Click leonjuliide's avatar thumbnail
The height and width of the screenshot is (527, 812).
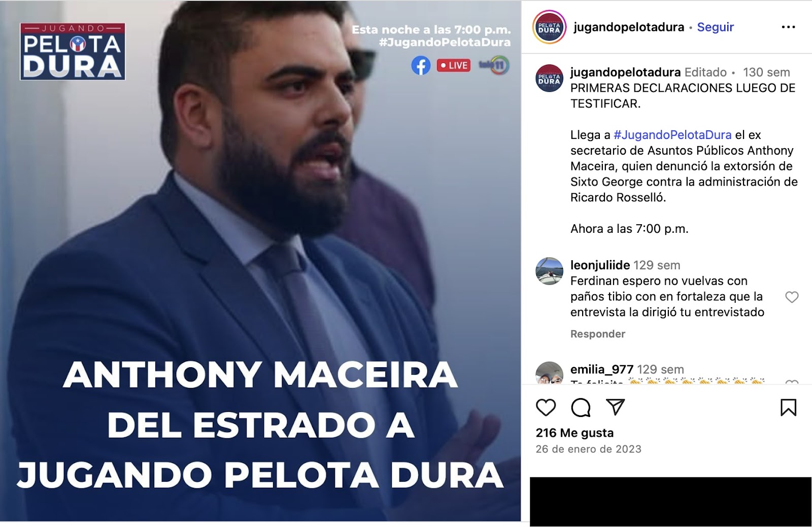[x=549, y=271]
